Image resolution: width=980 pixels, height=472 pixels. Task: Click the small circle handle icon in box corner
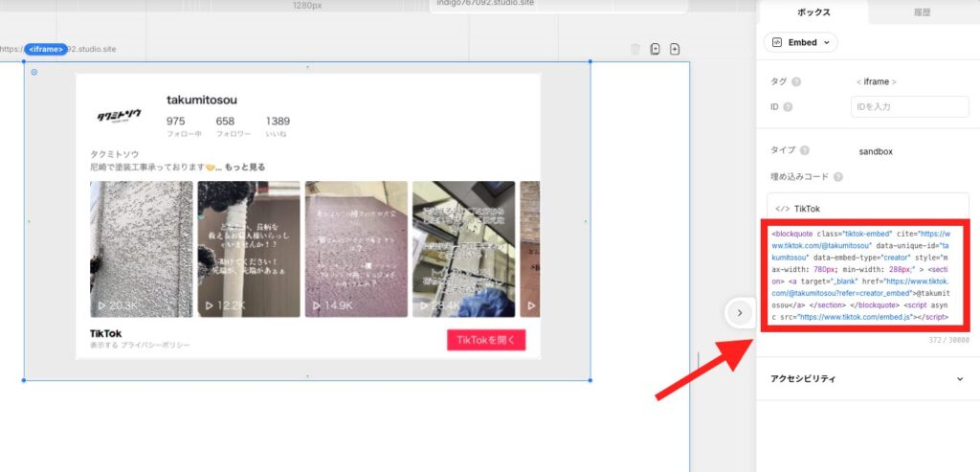coord(34,72)
